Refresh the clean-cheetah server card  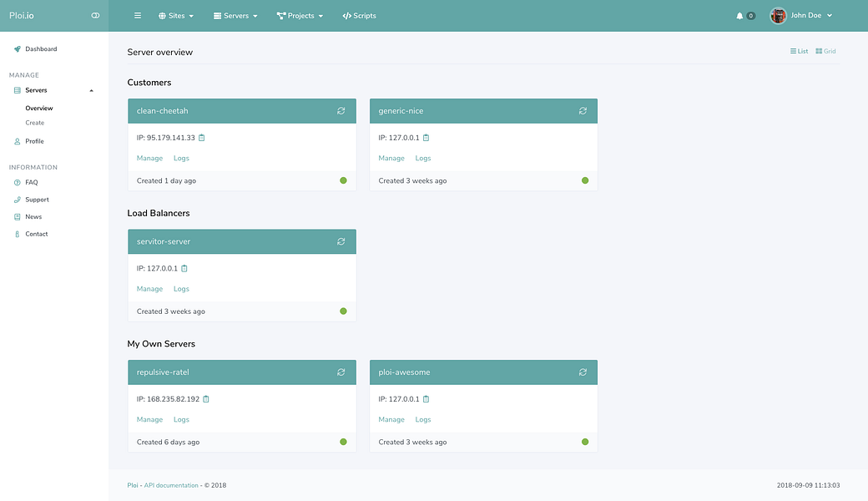pyautogui.click(x=341, y=110)
